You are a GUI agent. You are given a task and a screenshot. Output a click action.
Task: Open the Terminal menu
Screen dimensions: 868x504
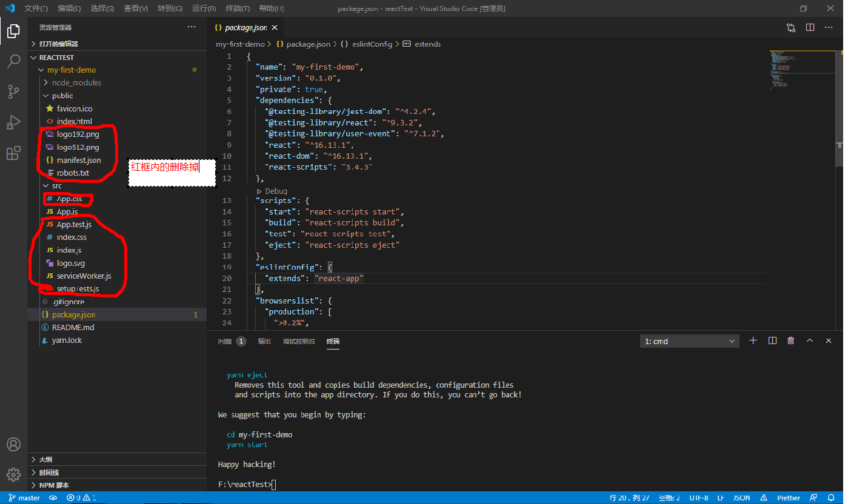[x=237, y=8]
